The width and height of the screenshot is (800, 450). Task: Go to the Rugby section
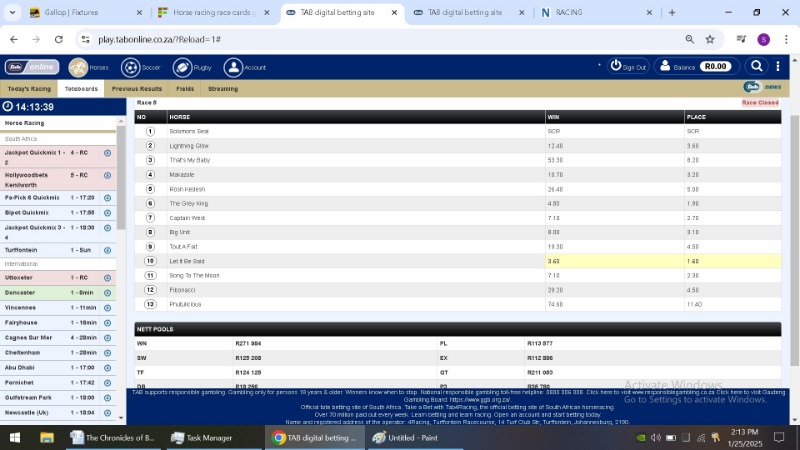click(x=182, y=67)
